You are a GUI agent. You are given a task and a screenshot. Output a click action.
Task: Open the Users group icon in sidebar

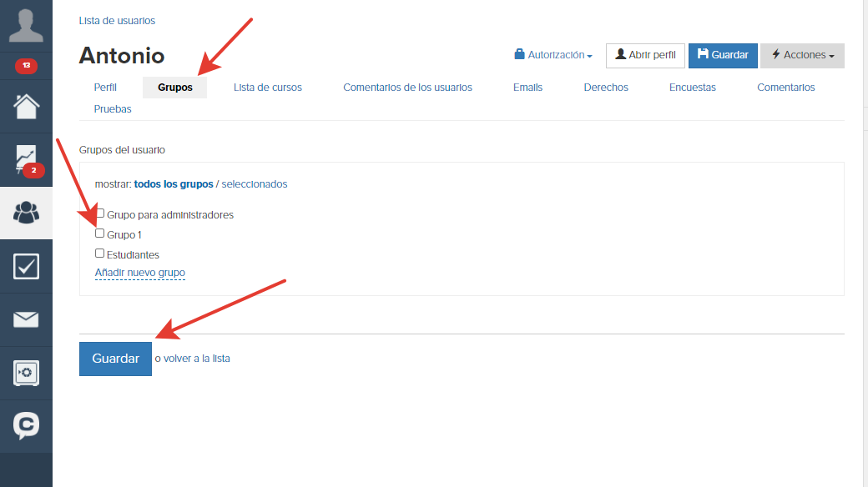tap(26, 213)
